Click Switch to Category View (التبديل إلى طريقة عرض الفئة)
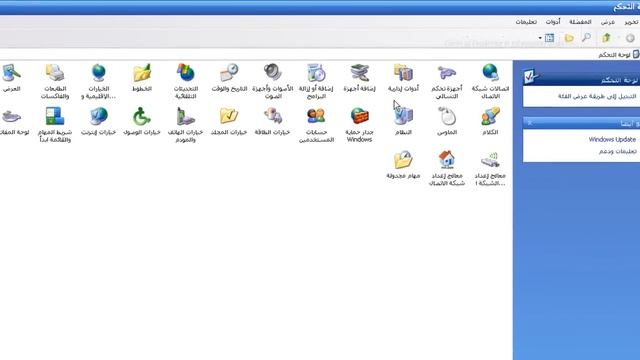640x360 pixels. point(597,96)
